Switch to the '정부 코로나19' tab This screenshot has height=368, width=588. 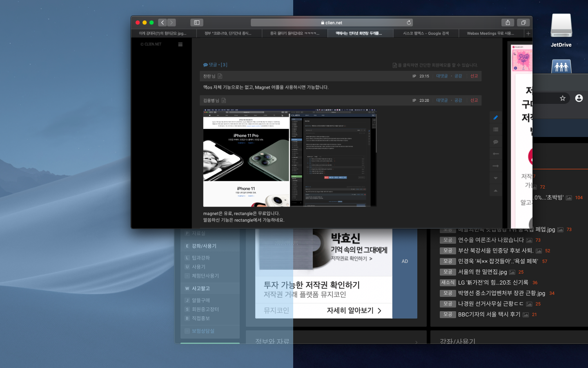click(229, 34)
